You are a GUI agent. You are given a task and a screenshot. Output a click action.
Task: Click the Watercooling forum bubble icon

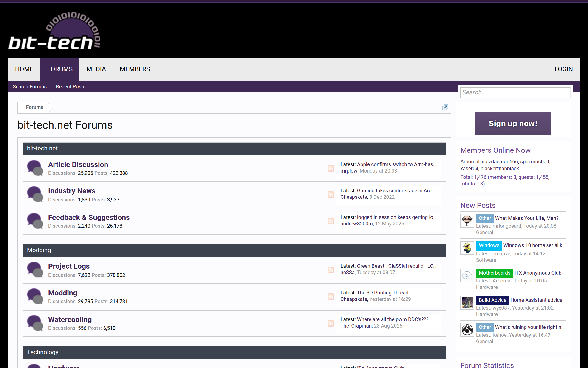click(x=35, y=323)
